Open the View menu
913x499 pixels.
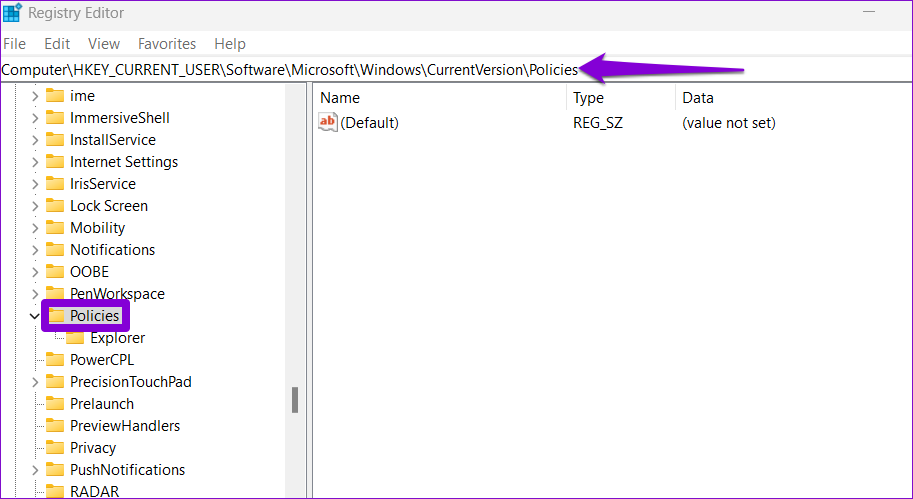click(x=104, y=44)
